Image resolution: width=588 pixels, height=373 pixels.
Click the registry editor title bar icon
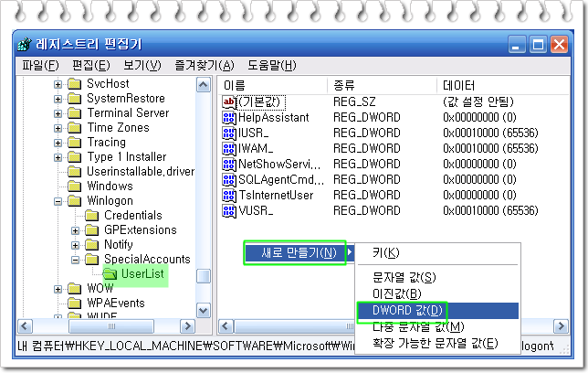(x=25, y=44)
